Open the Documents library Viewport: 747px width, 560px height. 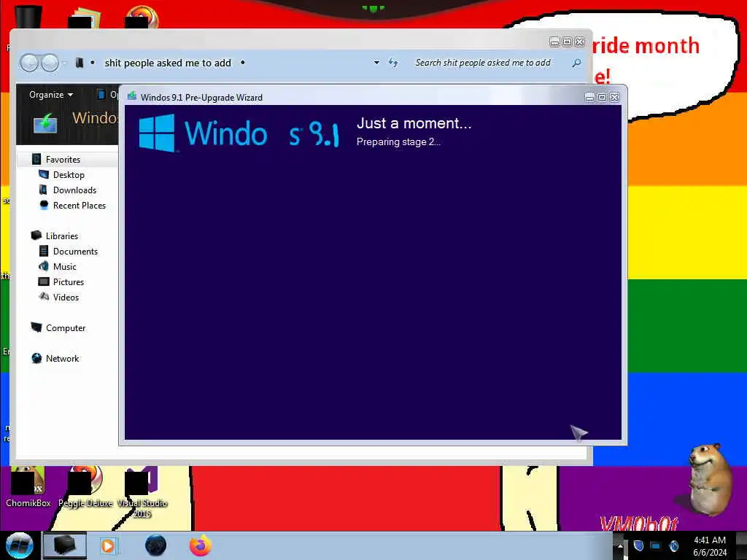75,252
